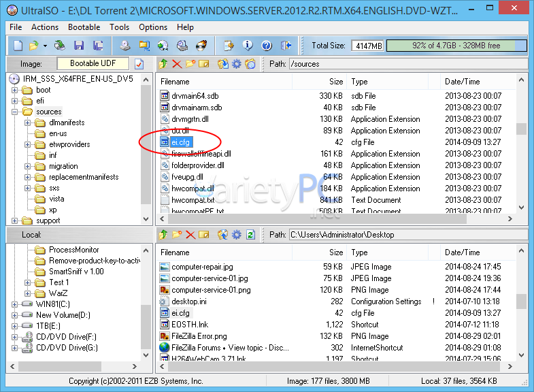The width and height of the screenshot is (534, 392).
Task: Click the refresh icon in Local pane toolbar
Action: 250,235
